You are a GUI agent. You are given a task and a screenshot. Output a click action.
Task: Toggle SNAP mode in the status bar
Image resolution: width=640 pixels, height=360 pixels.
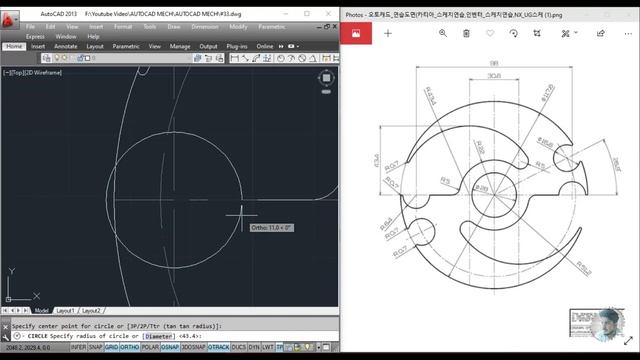pos(96,347)
